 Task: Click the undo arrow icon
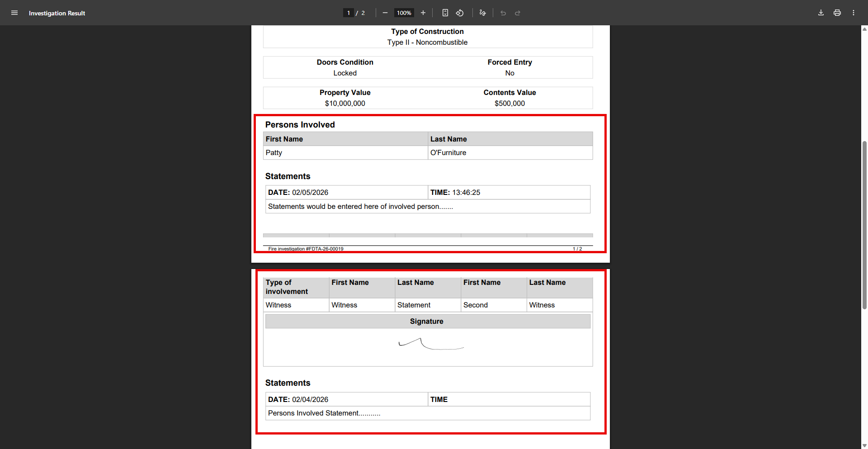pyautogui.click(x=503, y=13)
